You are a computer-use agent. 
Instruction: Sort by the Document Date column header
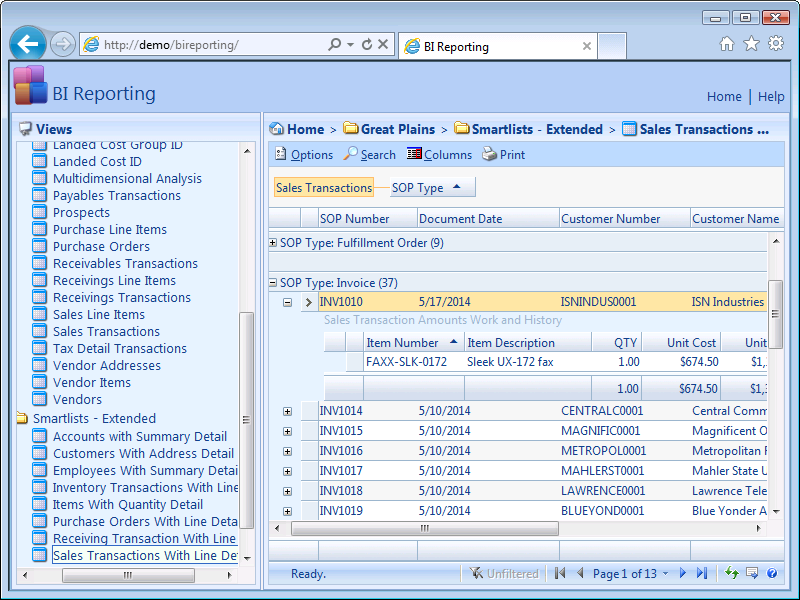[x=461, y=219]
